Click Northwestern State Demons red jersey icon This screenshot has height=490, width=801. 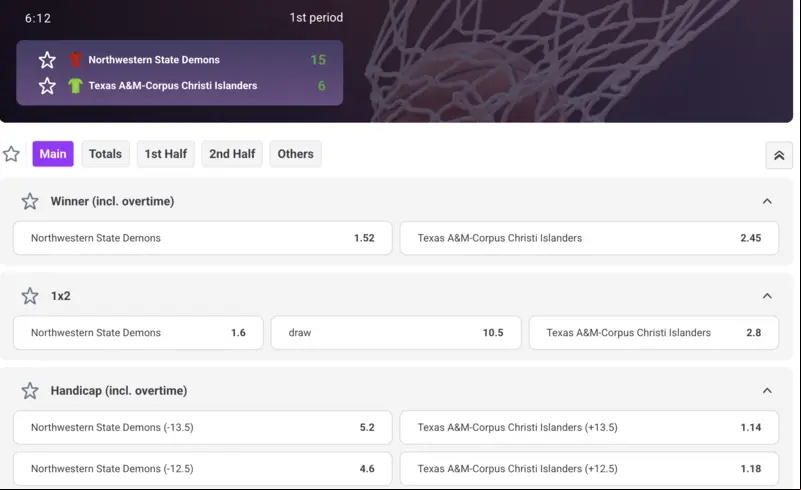pos(76,60)
